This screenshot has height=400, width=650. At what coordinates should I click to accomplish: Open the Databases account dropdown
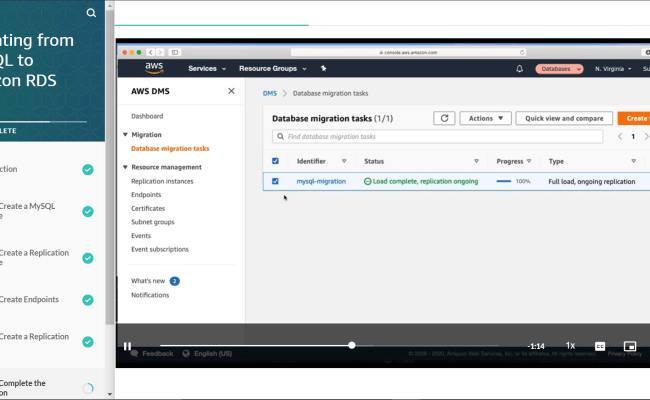pyautogui.click(x=559, y=69)
